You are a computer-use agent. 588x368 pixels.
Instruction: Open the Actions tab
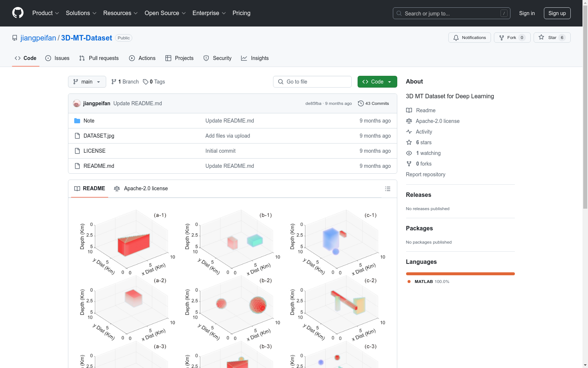(142, 58)
